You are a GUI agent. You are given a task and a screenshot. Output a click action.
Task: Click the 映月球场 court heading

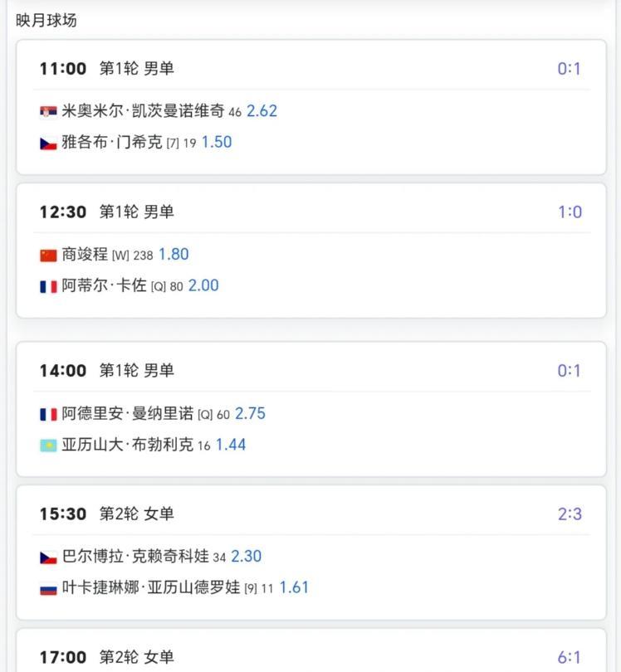46,21
